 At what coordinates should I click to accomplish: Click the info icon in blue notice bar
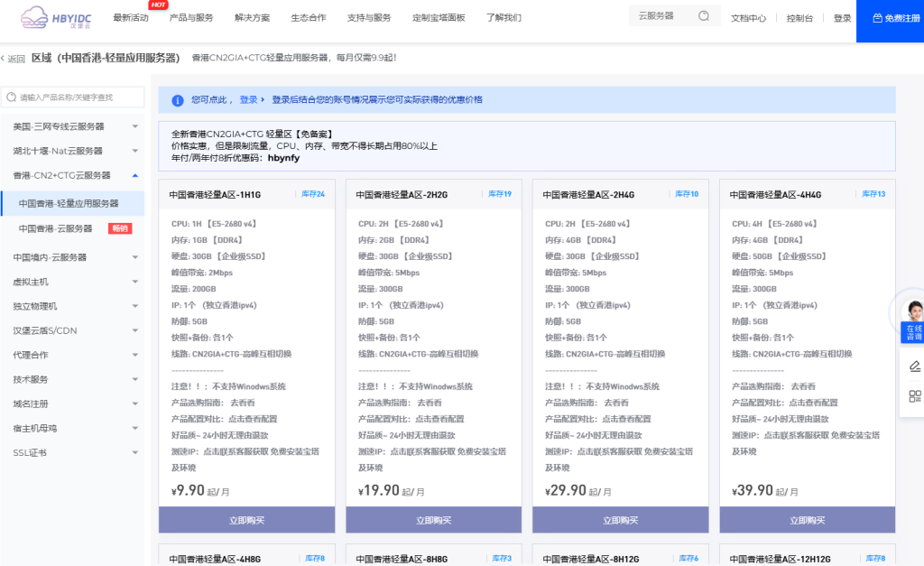pos(176,99)
